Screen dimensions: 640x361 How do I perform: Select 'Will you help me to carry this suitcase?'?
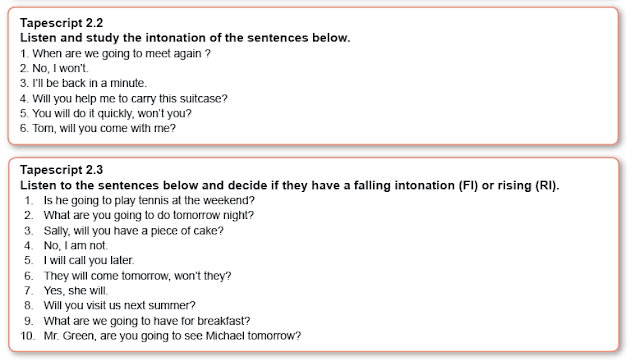point(124,98)
